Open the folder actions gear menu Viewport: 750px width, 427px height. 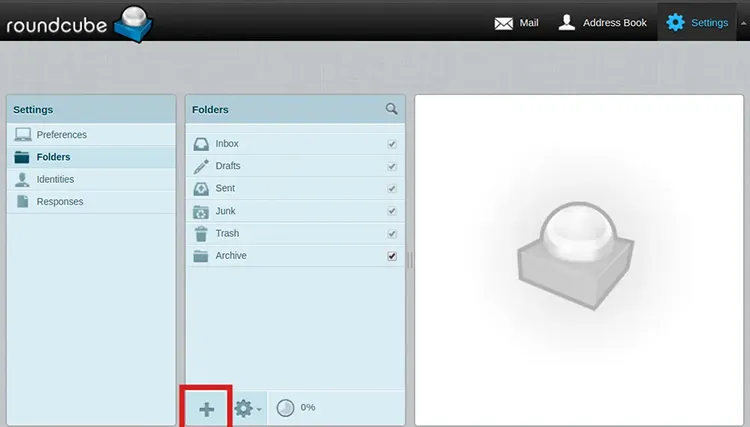[246, 408]
